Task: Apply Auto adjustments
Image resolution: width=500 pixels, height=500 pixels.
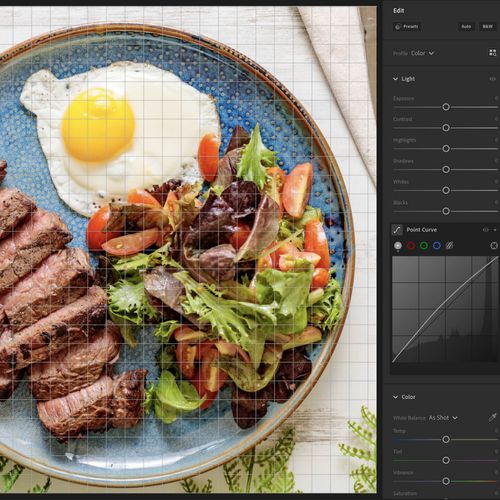Action: [466, 27]
